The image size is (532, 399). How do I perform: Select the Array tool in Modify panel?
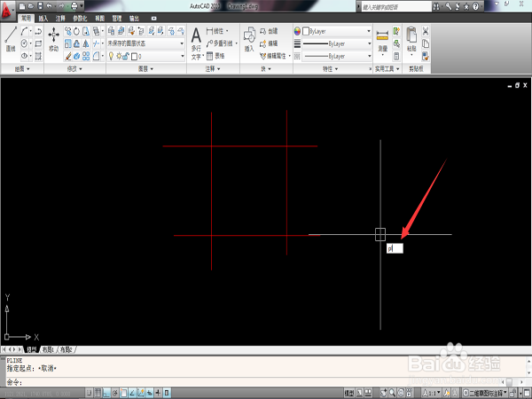(x=86, y=56)
